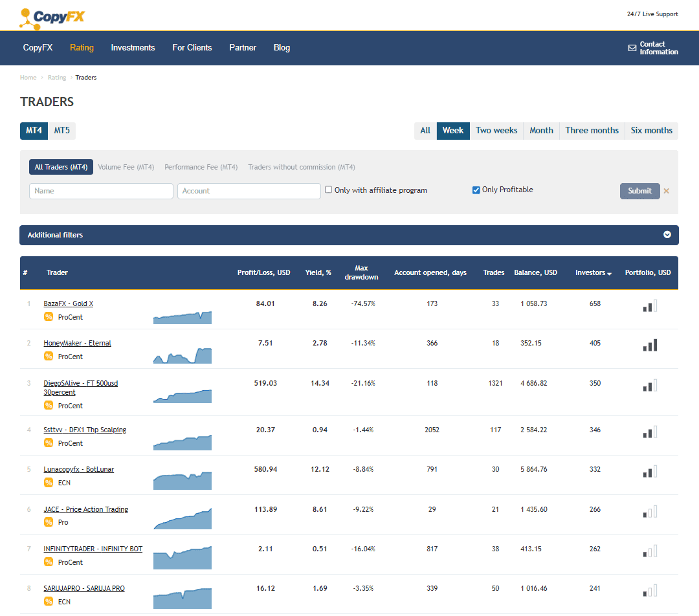Uncheck the Only Profitable checkbox
Screen dimensions: 699x616
[476, 190]
